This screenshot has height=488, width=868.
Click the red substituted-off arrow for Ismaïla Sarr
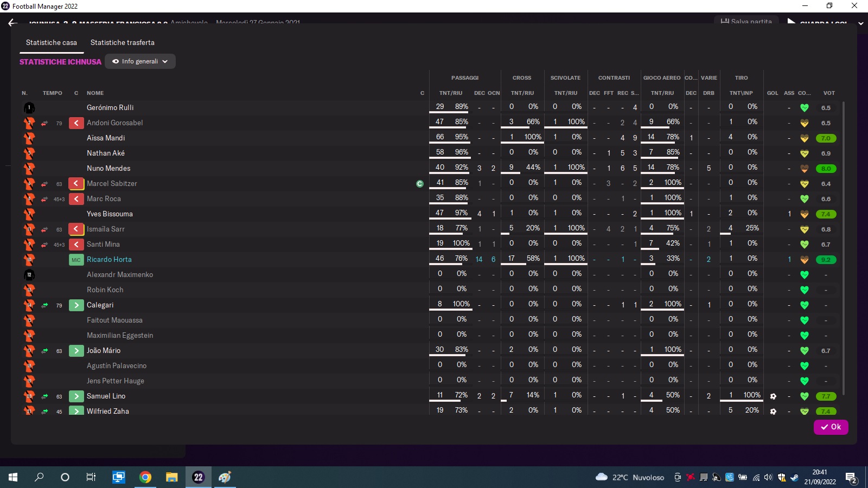click(x=76, y=229)
